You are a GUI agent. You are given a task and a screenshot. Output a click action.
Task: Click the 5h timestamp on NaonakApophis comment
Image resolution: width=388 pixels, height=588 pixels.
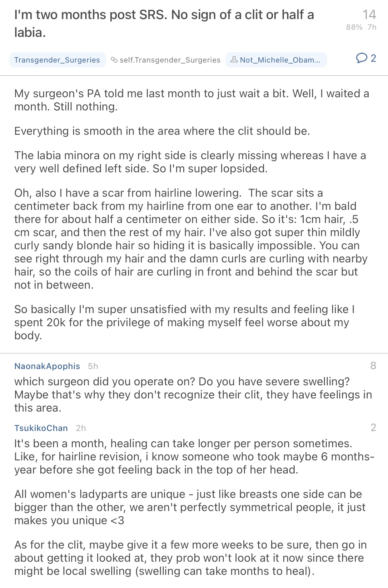[x=93, y=366]
